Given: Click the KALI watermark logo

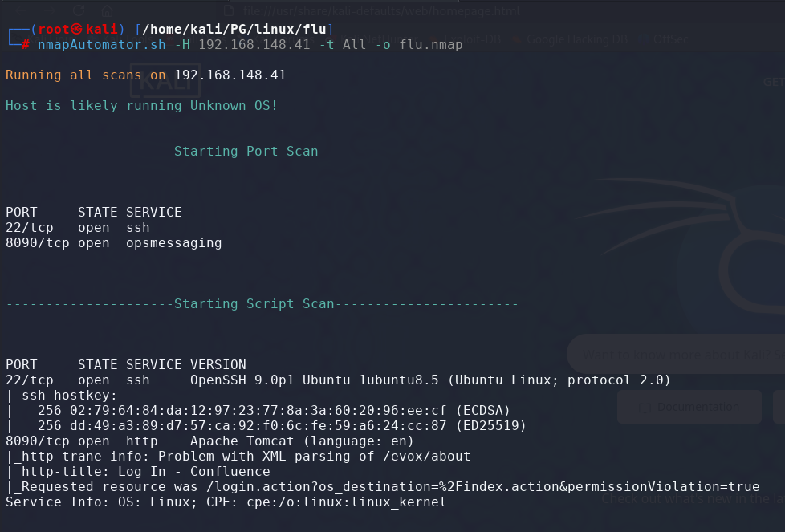Looking at the screenshot, I should [x=164, y=80].
